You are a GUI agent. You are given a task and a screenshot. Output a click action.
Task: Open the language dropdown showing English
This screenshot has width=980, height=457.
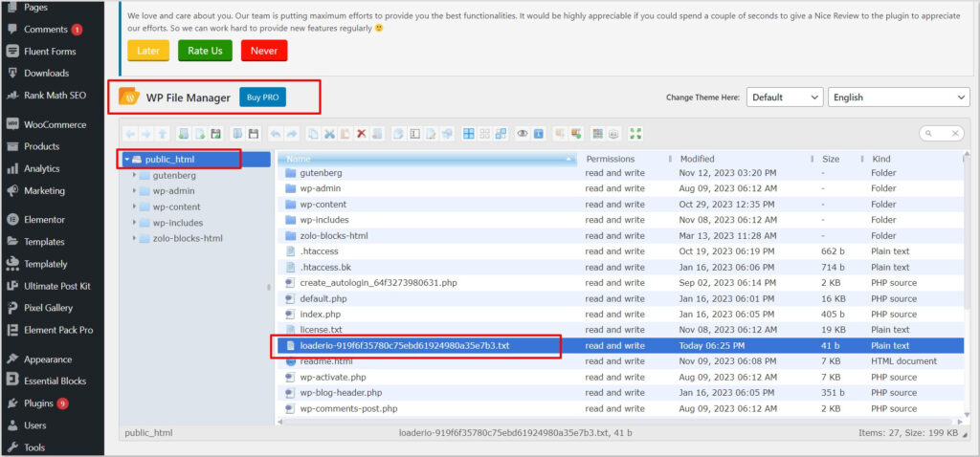tap(899, 98)
